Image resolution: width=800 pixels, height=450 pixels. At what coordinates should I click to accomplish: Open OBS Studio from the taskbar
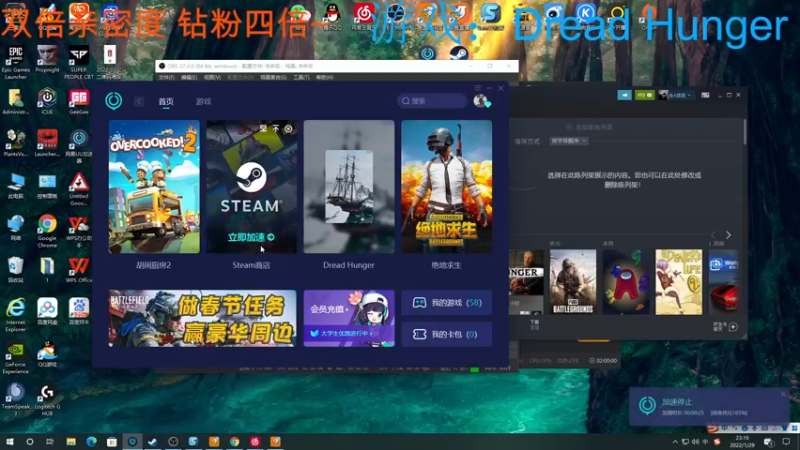tap(173, 441)
